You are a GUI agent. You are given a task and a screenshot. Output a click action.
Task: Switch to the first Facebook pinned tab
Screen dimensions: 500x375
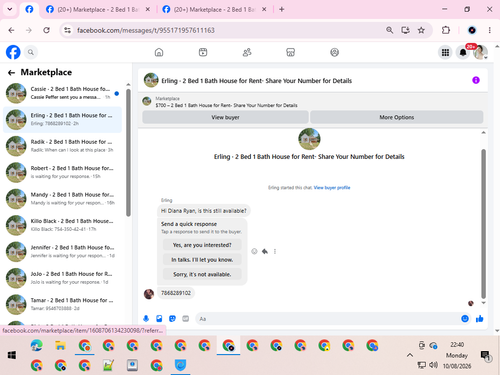click(29, 10)
